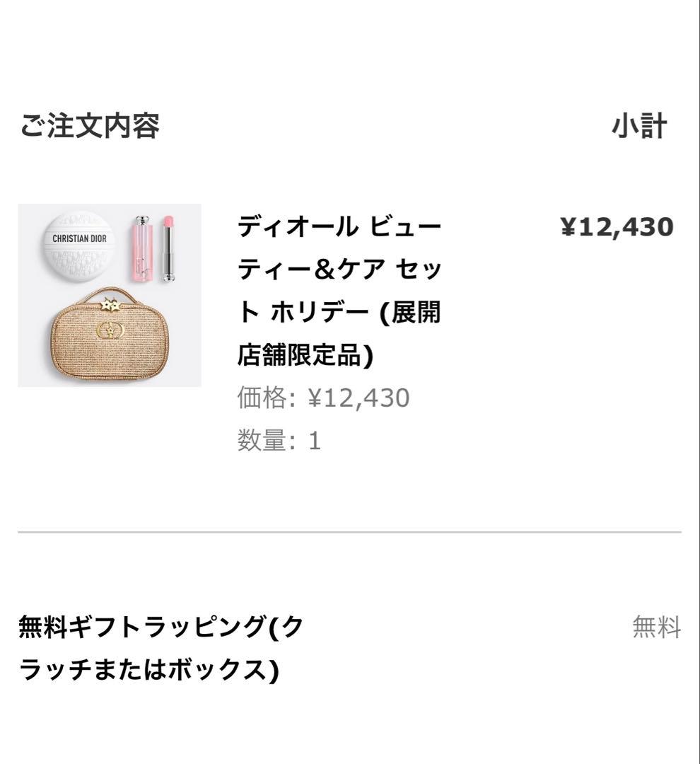Click the gold star charm on pouch
The width and height of the screenshot is (700, 764).
click(110, 304)
